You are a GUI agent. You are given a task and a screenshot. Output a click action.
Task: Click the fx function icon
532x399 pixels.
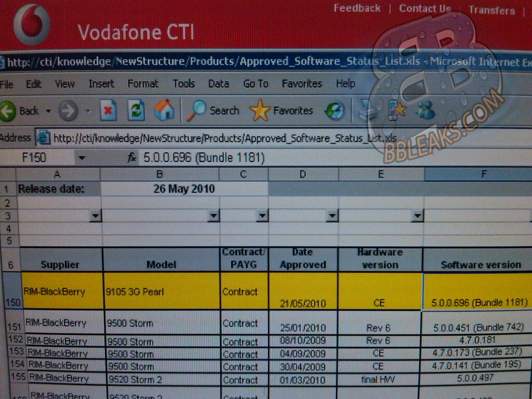coord(131,158)
